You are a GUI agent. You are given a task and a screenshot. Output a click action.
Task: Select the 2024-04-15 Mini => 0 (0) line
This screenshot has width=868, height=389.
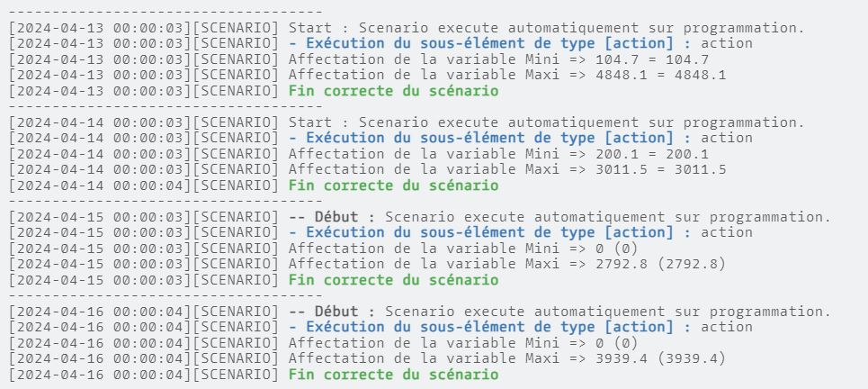coord(324,249)
